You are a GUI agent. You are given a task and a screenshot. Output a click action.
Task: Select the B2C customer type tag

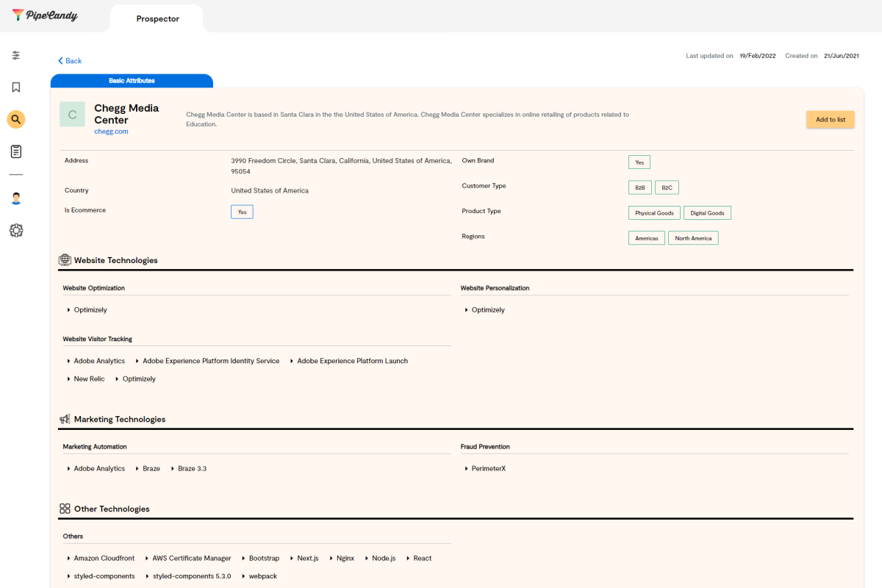667,187
